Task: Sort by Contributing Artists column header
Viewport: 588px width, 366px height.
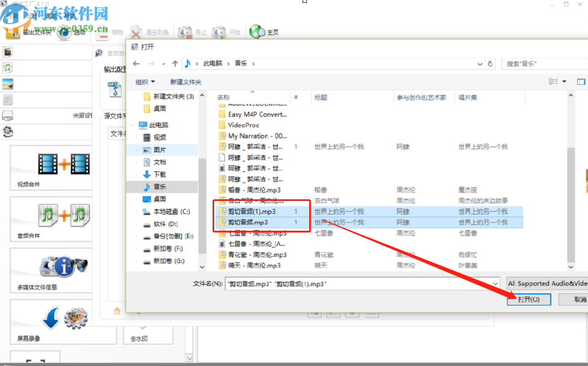Action: pos(421,97)
